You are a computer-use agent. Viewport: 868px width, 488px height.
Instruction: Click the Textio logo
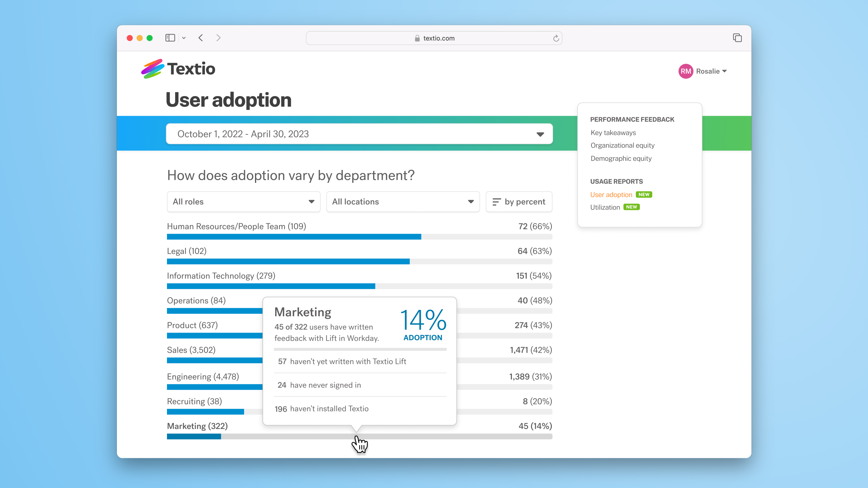[178, 69]
